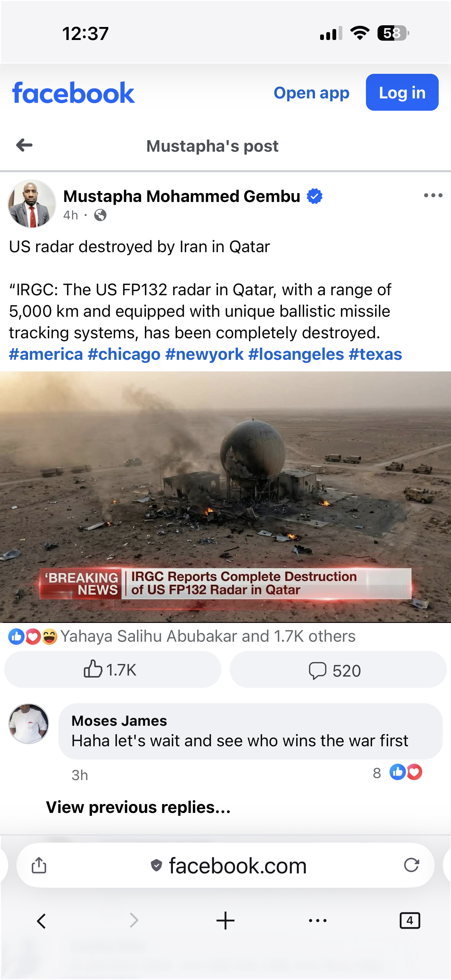Like the post with the 1.7K thumbs-up button
Viewport: 451px width, 980px height.
pos(112,670)
